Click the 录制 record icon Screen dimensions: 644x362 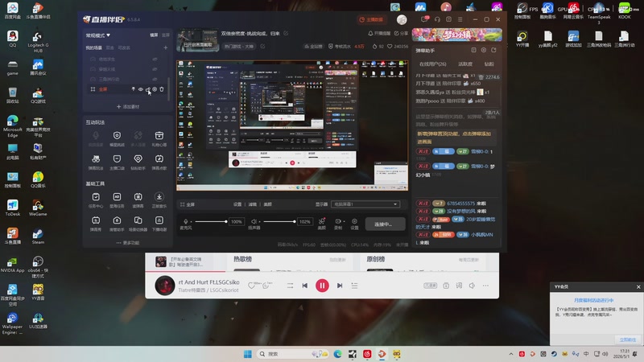coord(338,224)
